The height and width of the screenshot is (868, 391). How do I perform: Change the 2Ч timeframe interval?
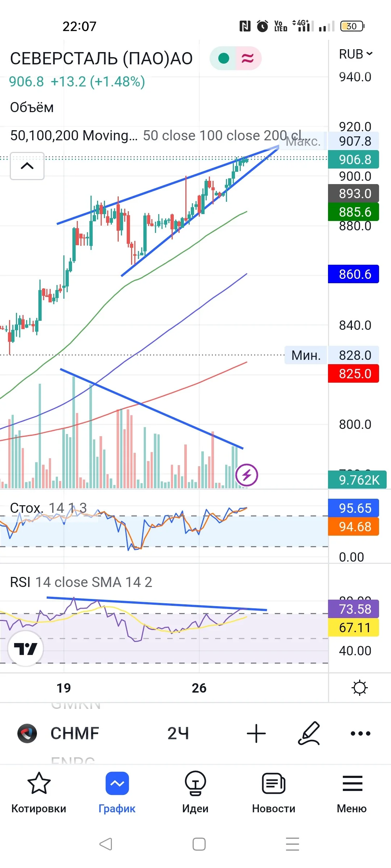178,733
